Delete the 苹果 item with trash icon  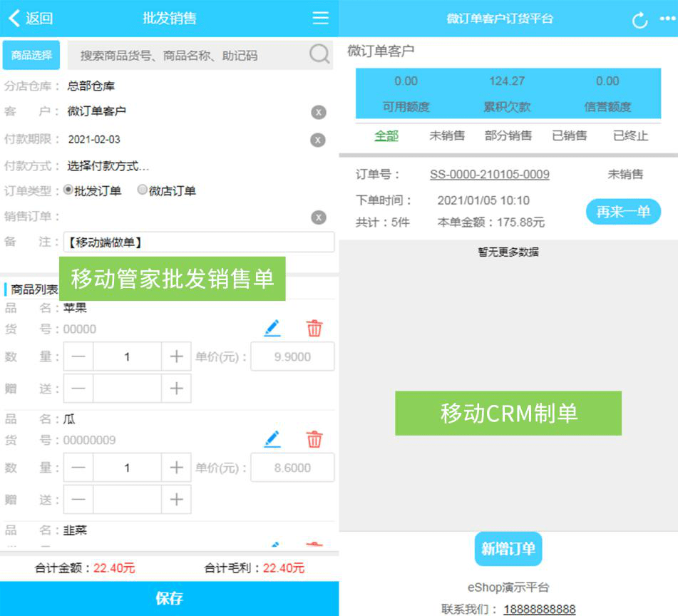point(314,328)
